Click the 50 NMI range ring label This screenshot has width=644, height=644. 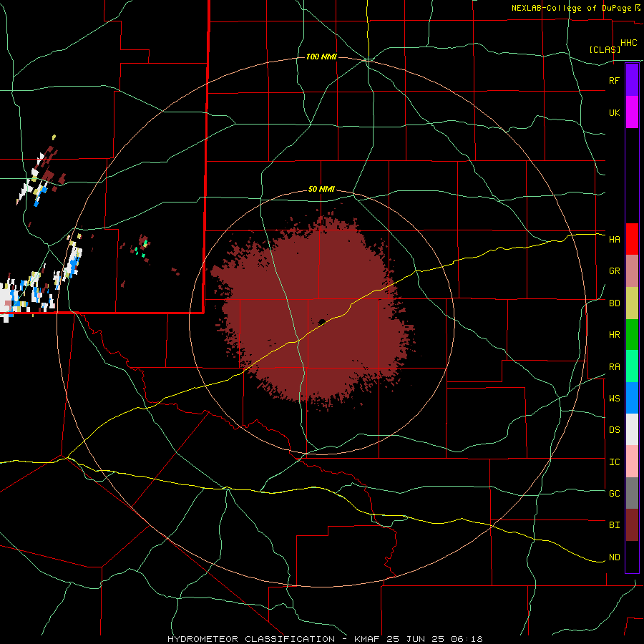click(321, 189)
